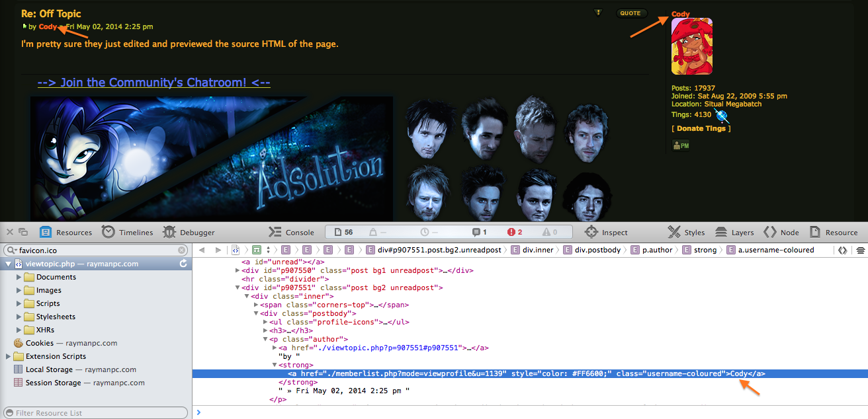This screenshot has width=868, height=419.
Task: Expand the Scripts folder
Action: click(19, 303)
